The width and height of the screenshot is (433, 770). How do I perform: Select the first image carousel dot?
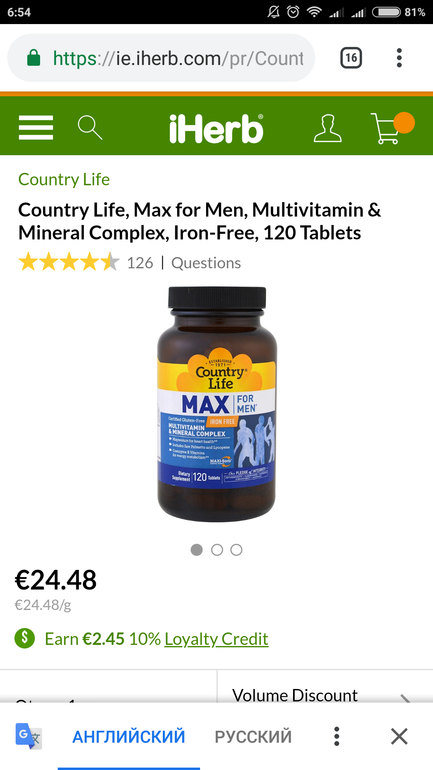(x=196, y=550)
